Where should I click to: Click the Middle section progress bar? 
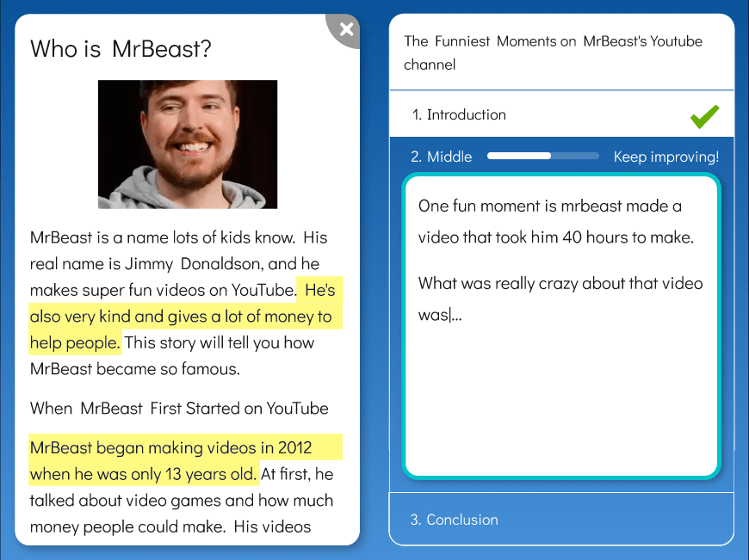[542, 156]
